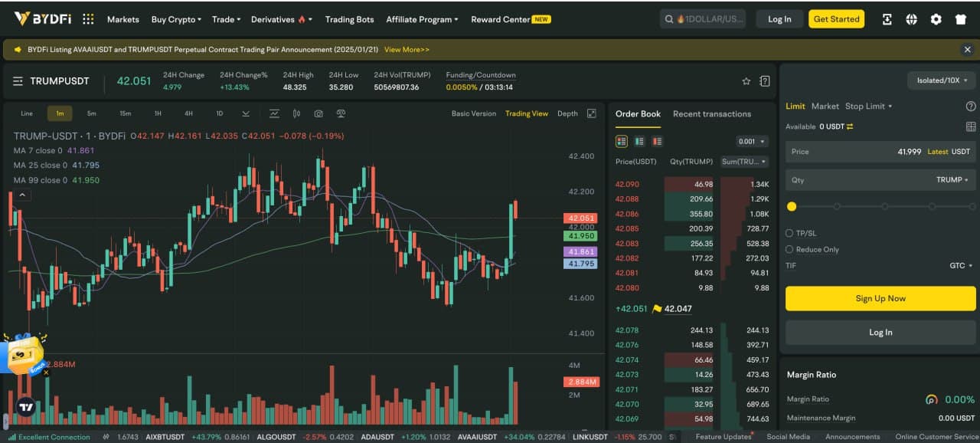
Task: Show sell orders only order book view
Action: (657, 142)
